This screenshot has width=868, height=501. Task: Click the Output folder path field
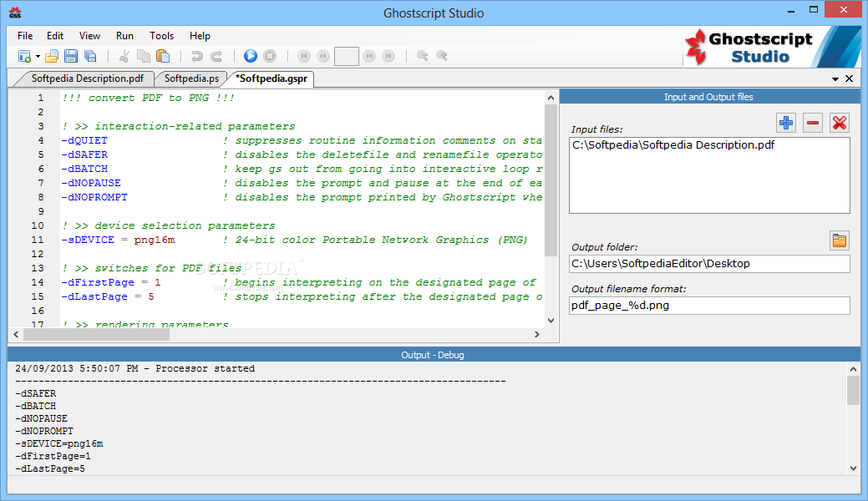click(709, 264)
